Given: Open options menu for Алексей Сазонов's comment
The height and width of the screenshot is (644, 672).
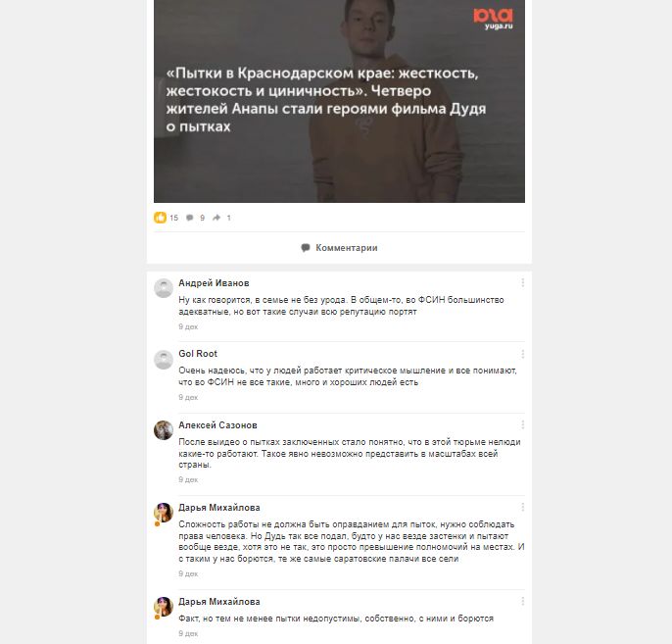Looking at the screenshot, I should pos(522,424).
